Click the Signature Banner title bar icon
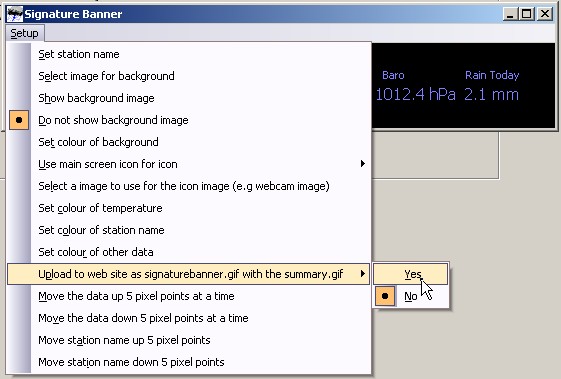The image size is (561, 379). coord(15,14)
